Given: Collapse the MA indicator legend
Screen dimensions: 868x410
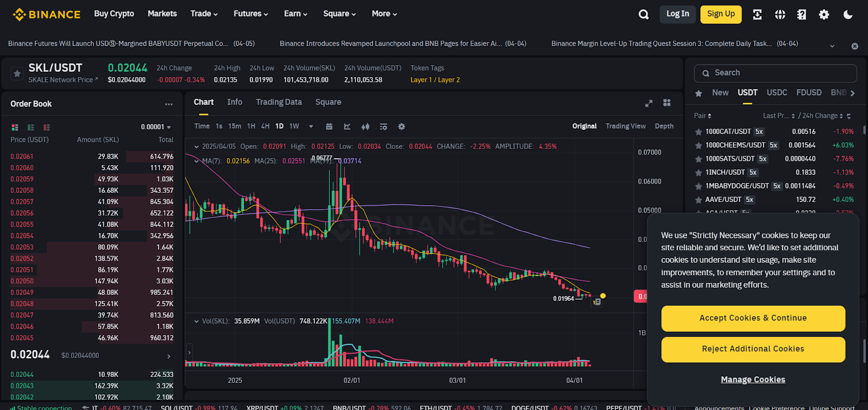Looking at the screenshot, I should point(196,161).
